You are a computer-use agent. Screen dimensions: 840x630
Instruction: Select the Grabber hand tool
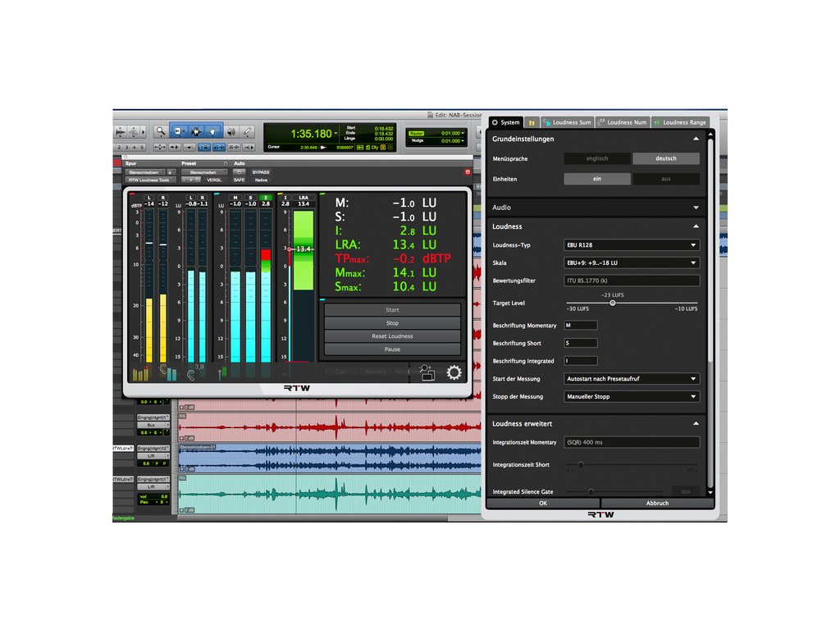212,131
